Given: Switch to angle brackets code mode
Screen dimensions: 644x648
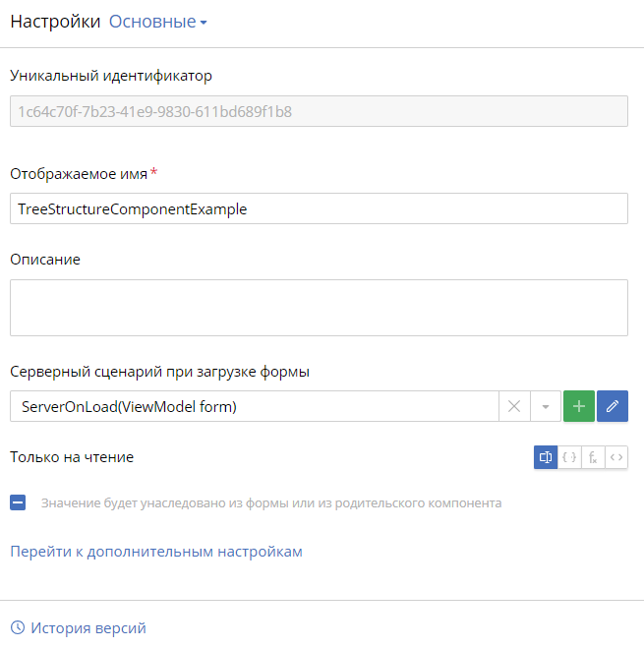Looking at the screenshot, I should (616, 457).
